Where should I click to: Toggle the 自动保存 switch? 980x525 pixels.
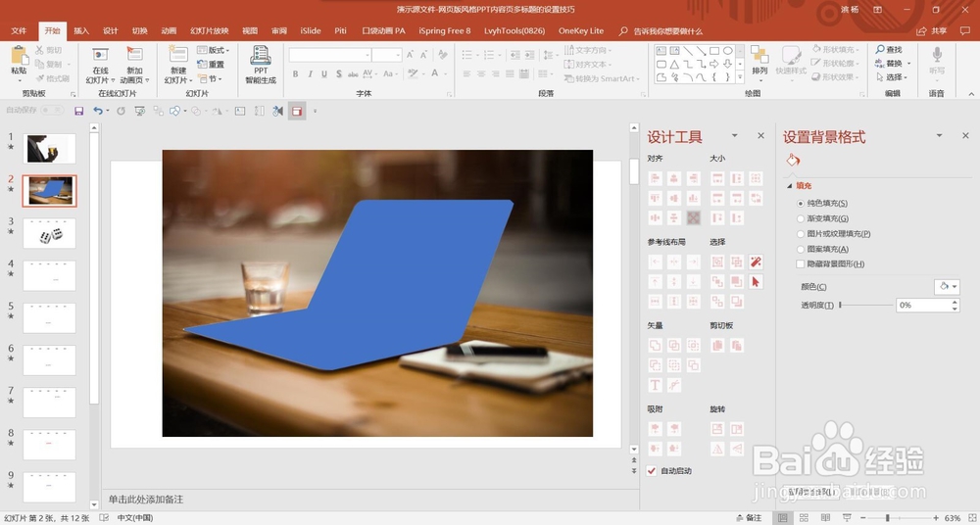[x=51, y=110]
